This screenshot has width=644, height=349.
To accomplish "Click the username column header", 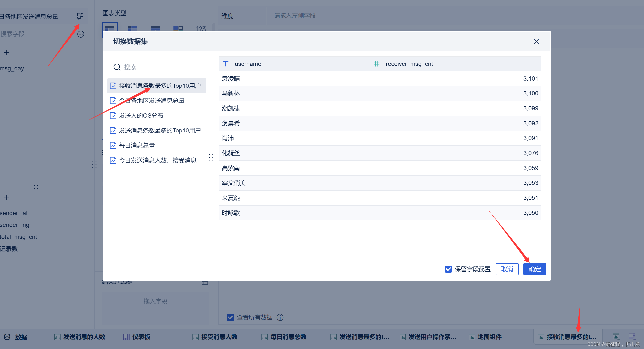I will point(294,64).
